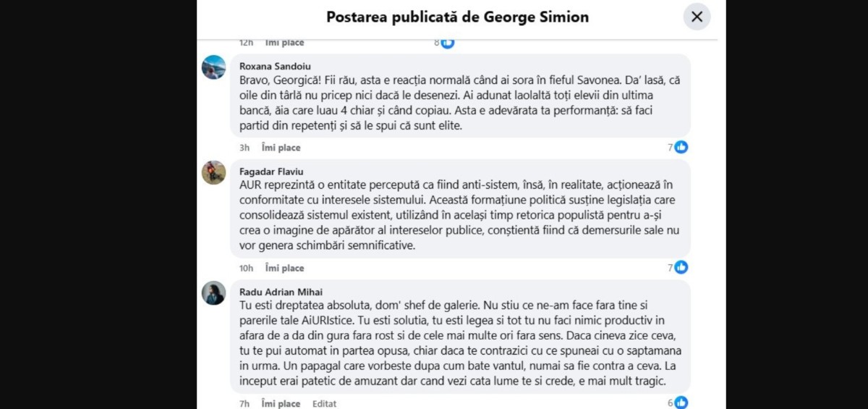Open the 7h timestamp on Radu's comment
The height and width of the screenshot is (409, 868).
point(244,403)
